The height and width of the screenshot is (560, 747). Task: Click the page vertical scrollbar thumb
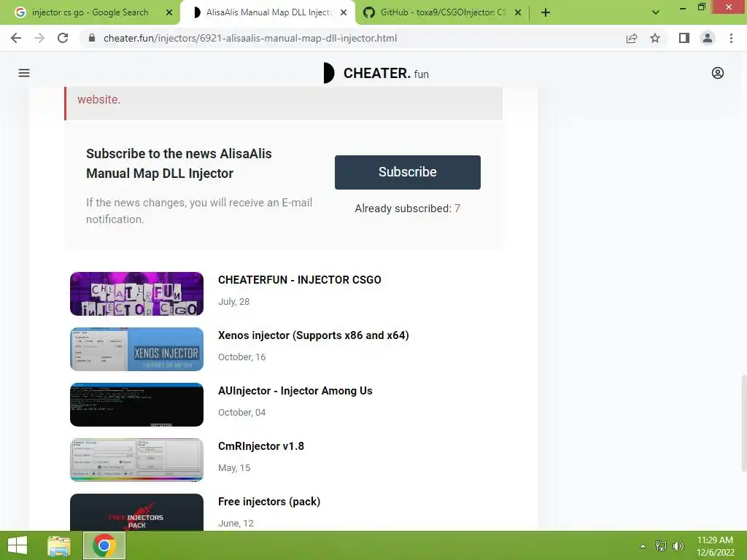click(x=743, y=423)
